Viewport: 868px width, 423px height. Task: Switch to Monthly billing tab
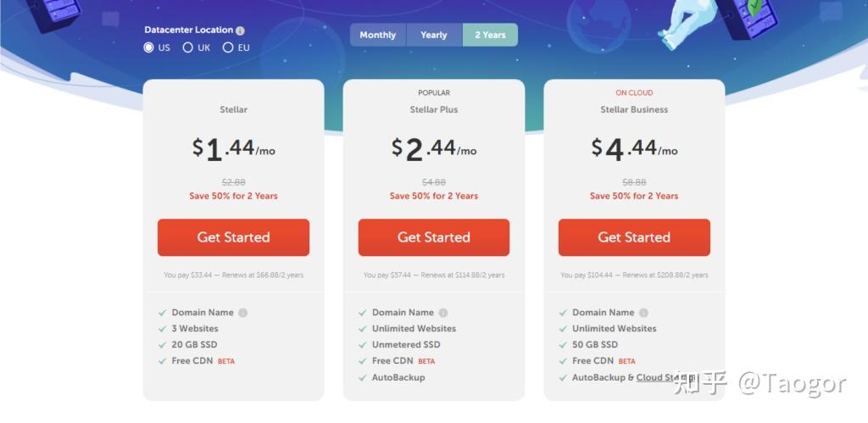coord(378,35)
